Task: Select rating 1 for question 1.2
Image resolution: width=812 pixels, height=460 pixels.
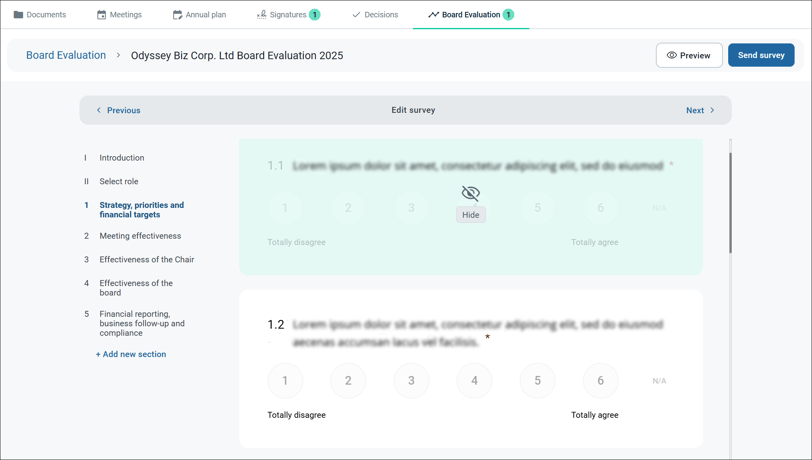Action: (285, 381)
